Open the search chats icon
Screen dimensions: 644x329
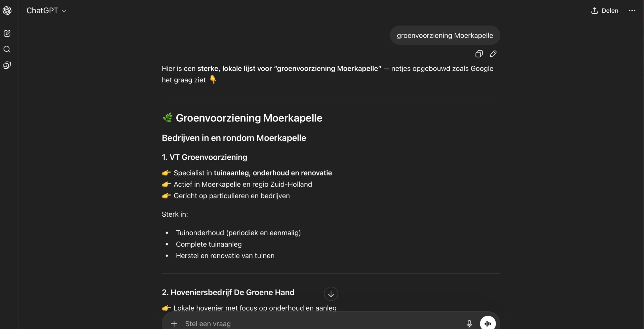coord(7,49)
